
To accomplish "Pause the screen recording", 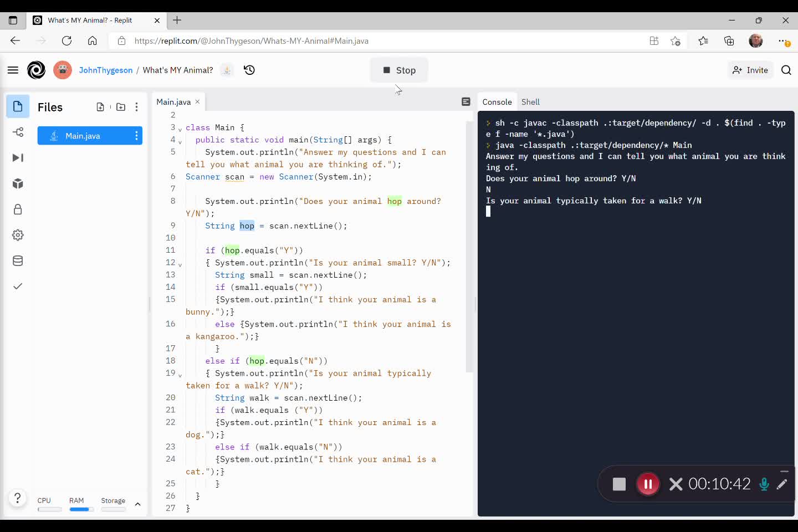I will tap(648, 484).
